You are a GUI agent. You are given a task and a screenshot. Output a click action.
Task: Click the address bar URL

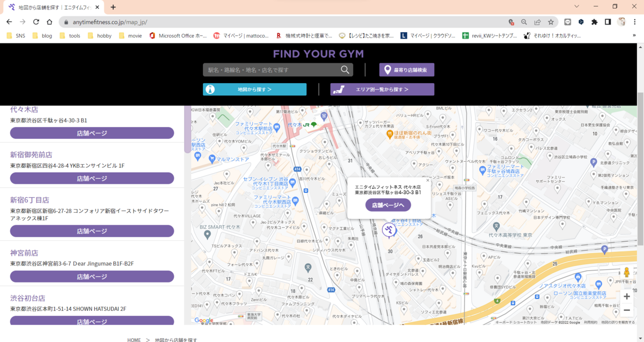coord(110,22)
